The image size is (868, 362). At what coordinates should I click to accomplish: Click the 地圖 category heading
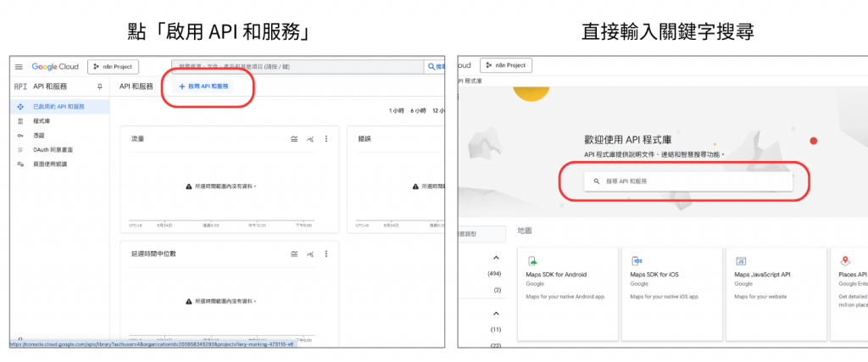(x=525, y=231)
